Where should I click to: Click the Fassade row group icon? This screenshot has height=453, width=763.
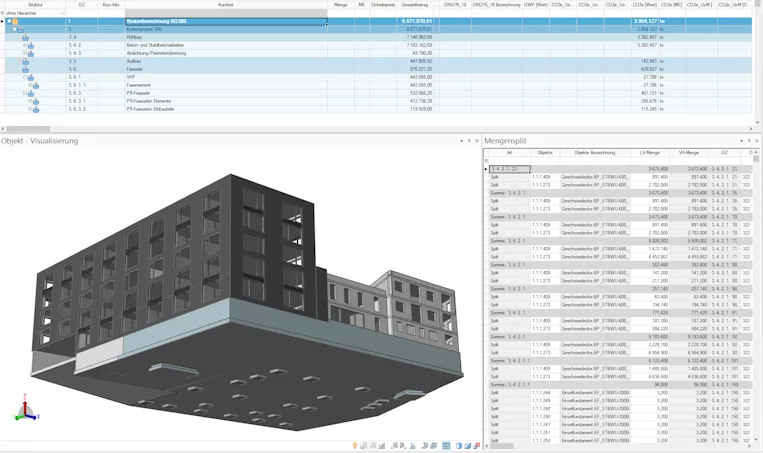tap(25, 69)
